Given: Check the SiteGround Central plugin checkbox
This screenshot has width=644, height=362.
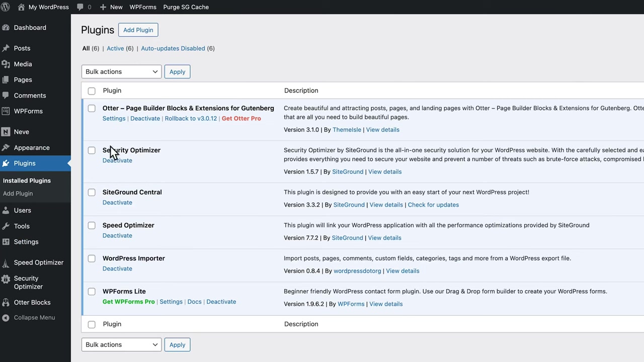Looking at the screenshot, I should 92,193.
